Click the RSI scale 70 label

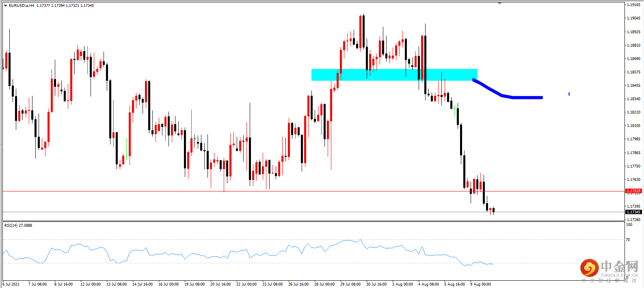[x=628, y=239]
